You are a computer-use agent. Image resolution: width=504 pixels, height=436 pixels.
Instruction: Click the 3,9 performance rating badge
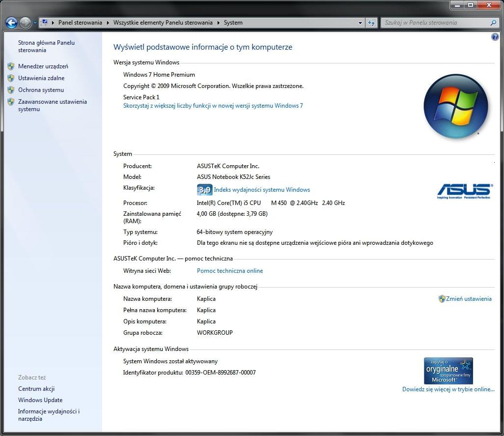coord(204,190)
